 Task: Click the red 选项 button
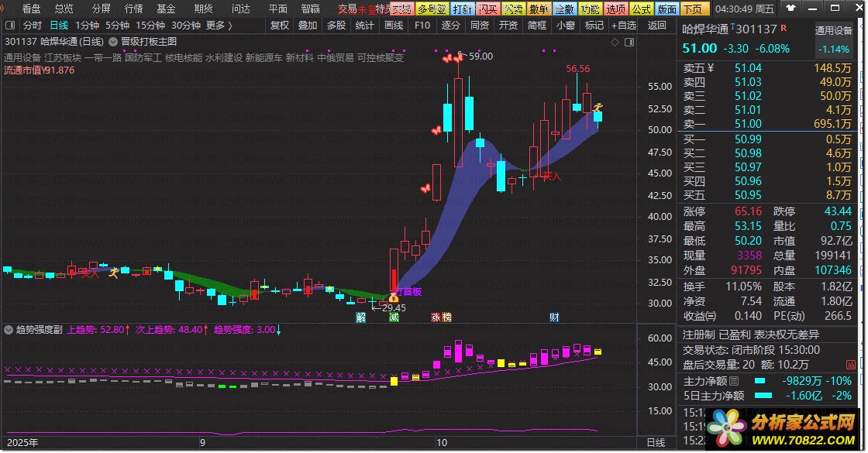pyautogui.click(x=615, y=9)
